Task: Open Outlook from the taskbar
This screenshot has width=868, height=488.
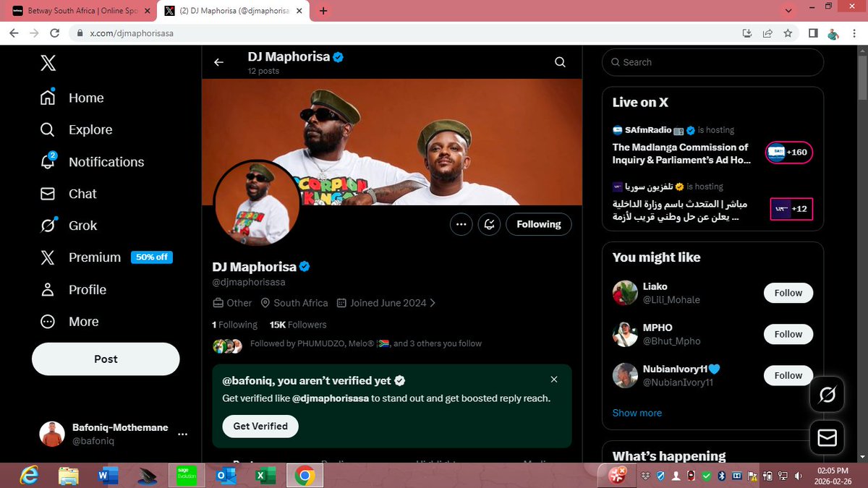Action: (x=226, y=476)
